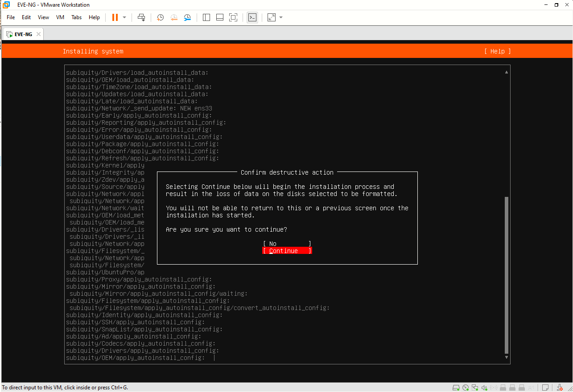Click the log line "subiquity/Userdata/apply_autoinstall_config:"
The height and width of the screenshot is (392, 573).
tap(144, 137)
